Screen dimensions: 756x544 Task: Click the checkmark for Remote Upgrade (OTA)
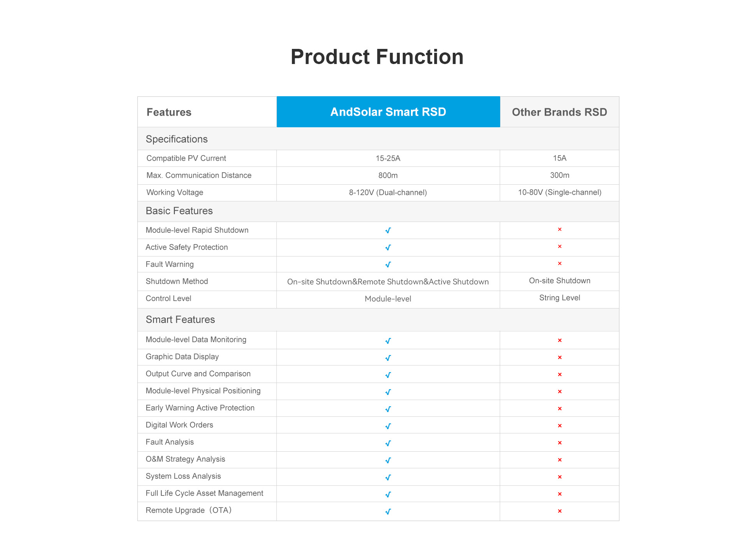tap(388, 511)
